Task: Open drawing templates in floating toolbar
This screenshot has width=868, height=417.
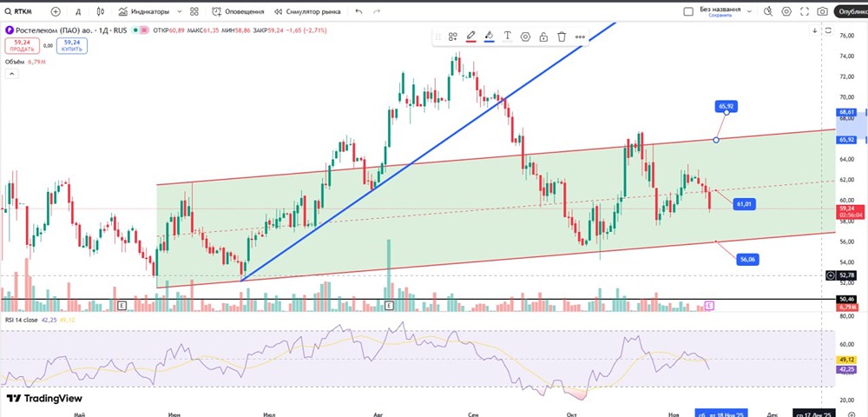Action: pos(453,36)
